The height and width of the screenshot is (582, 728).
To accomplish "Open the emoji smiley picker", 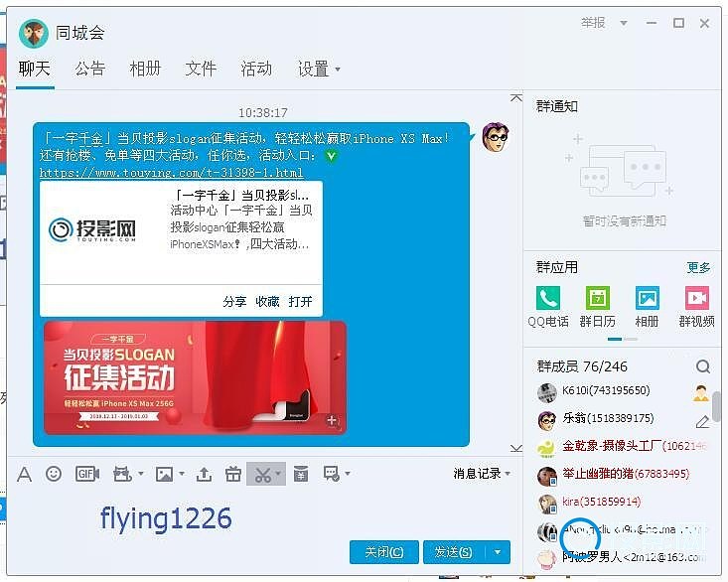I will [x=54, y=474].
